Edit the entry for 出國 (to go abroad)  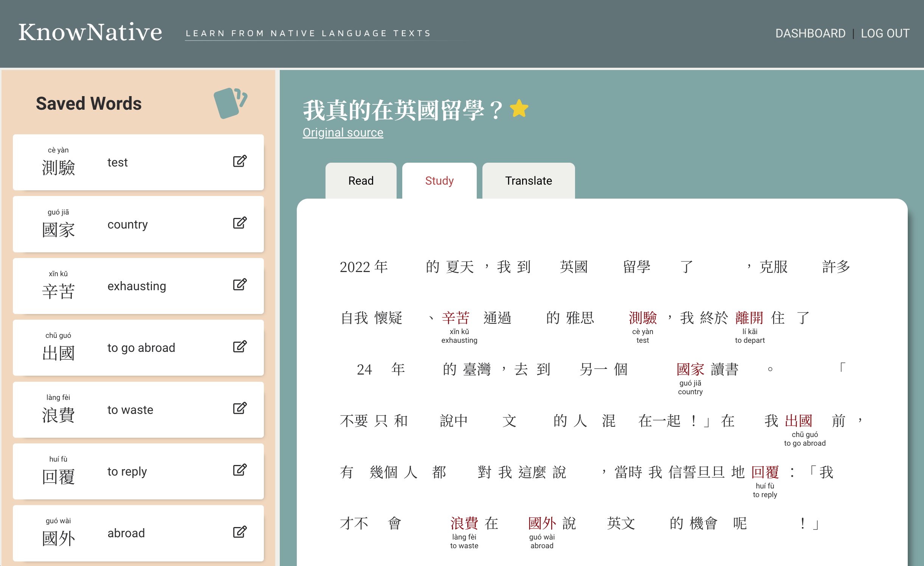click(x=240, y=347)
